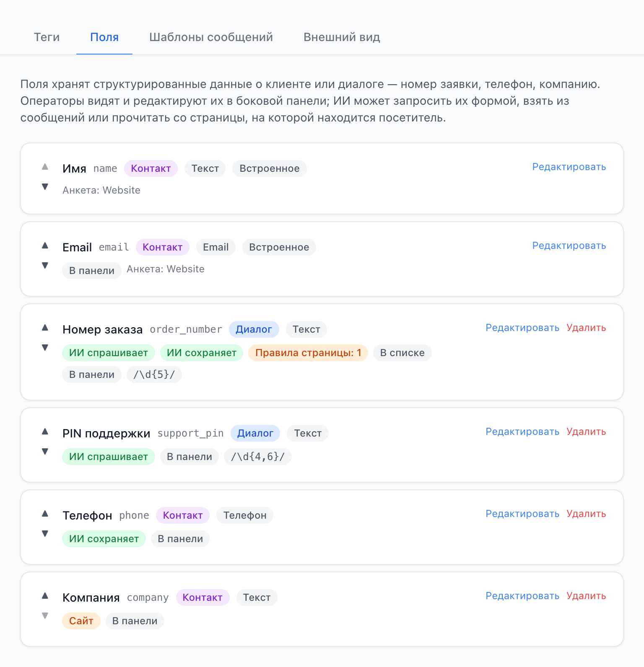This screenshot has width=644, height=667.
Task: Move the Имя field down
Action: 45,186
